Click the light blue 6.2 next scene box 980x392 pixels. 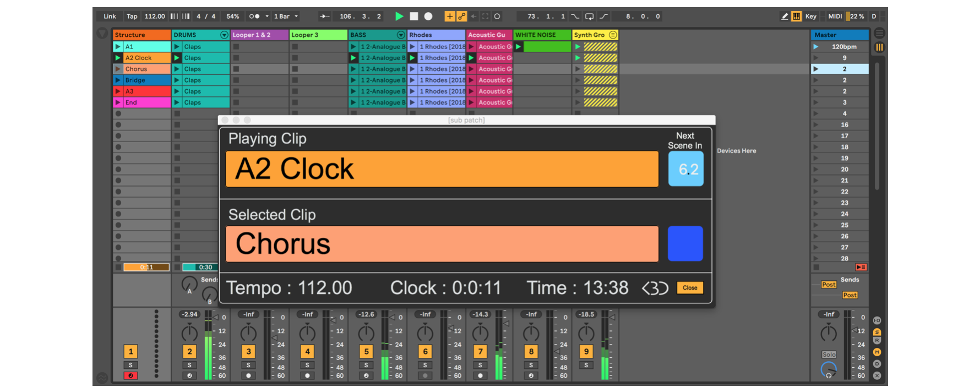685,168
